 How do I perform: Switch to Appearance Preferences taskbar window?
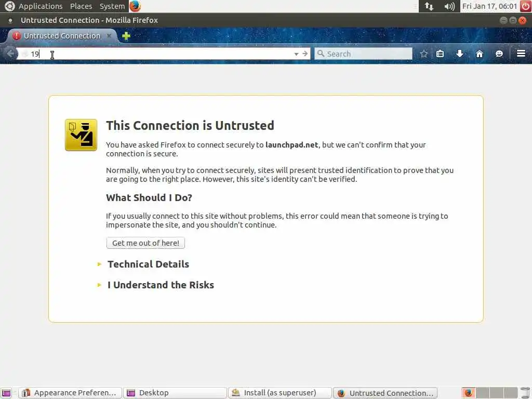pyautogui.click(x=70, y=393)
